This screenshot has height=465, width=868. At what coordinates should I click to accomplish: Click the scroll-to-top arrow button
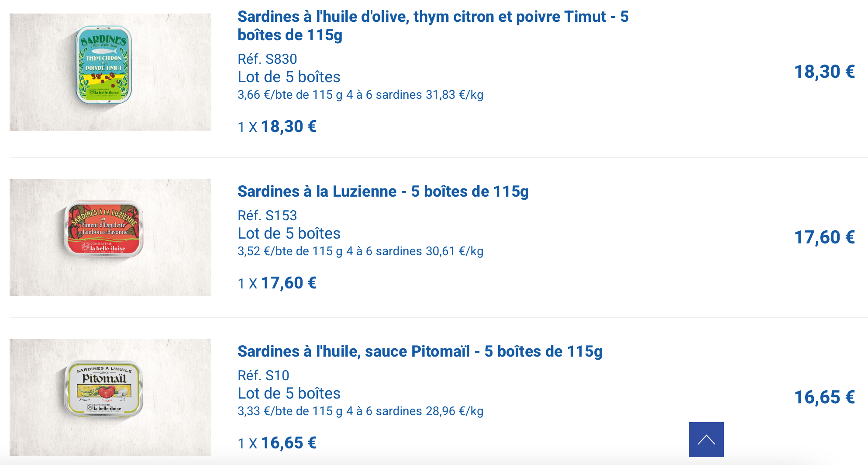706,439
